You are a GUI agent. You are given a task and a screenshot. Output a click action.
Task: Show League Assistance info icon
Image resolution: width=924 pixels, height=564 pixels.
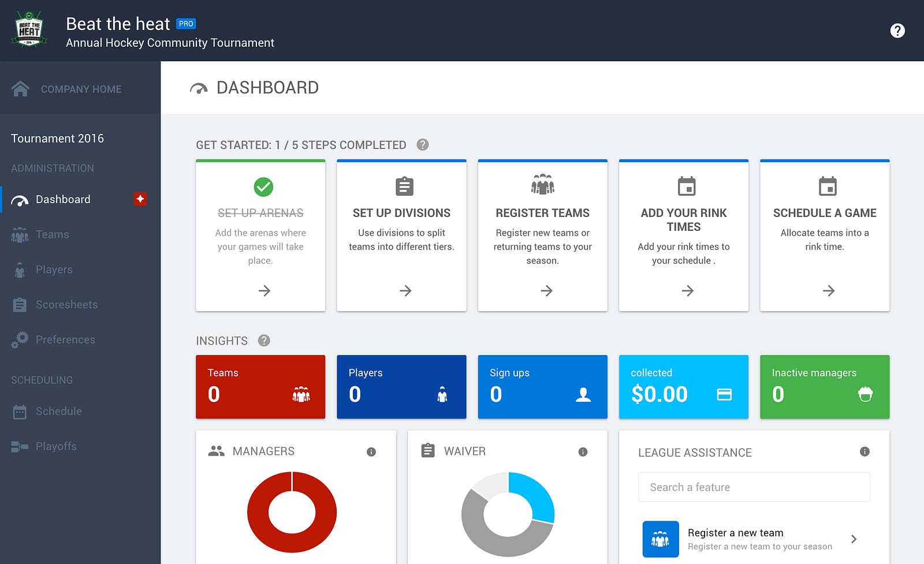coord(864,452)
